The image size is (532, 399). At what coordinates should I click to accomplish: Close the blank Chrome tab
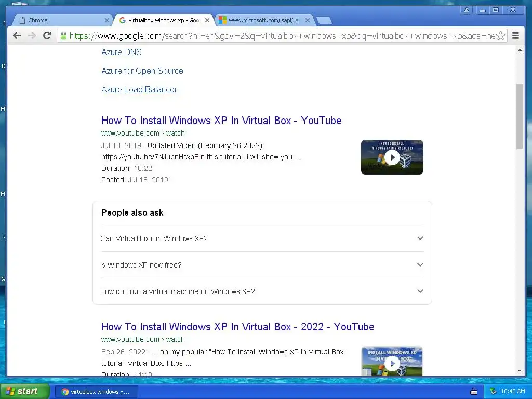[x=107, y=20]
